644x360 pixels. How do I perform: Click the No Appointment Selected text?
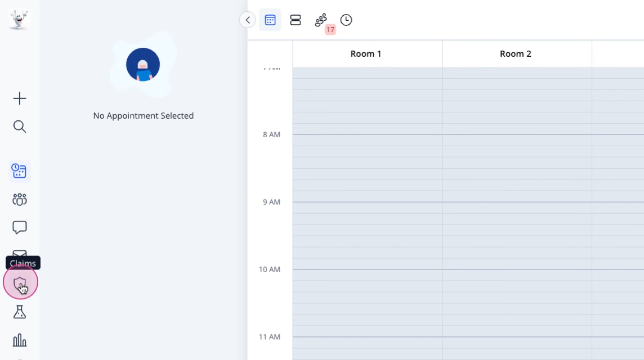coord(144,116)
